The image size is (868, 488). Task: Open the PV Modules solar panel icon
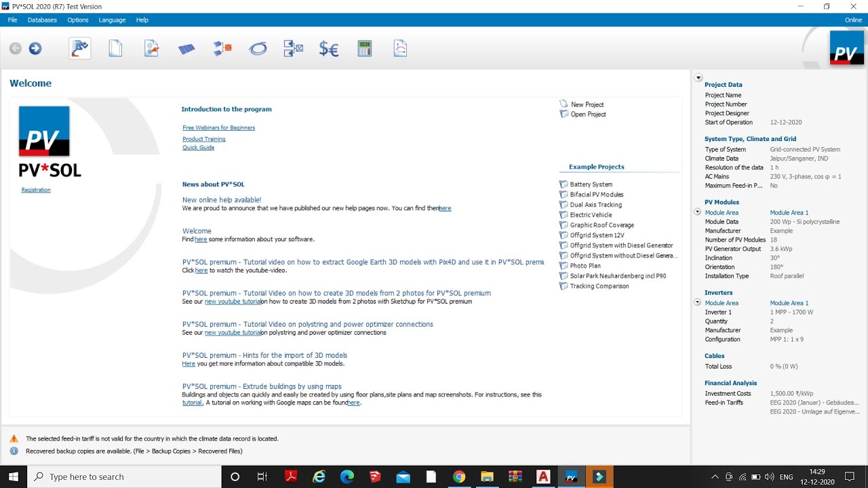tap(186, 49)
